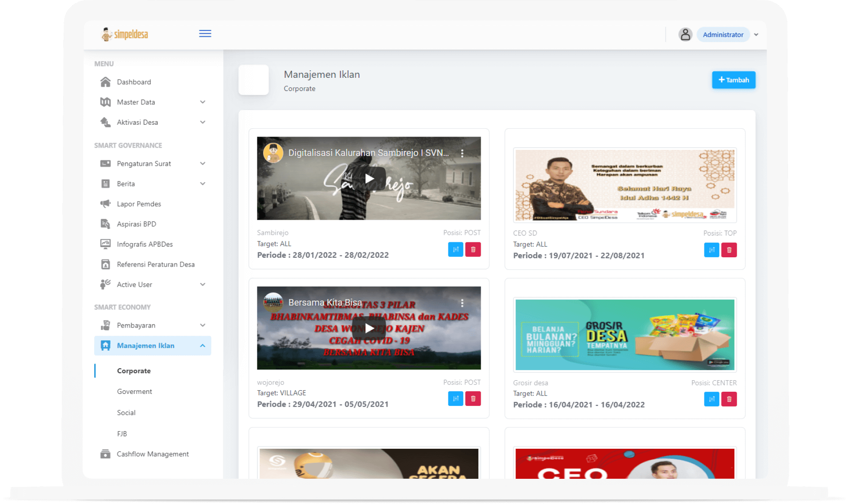Click the Manajemen Iklan page heading

tap(322, 75)
